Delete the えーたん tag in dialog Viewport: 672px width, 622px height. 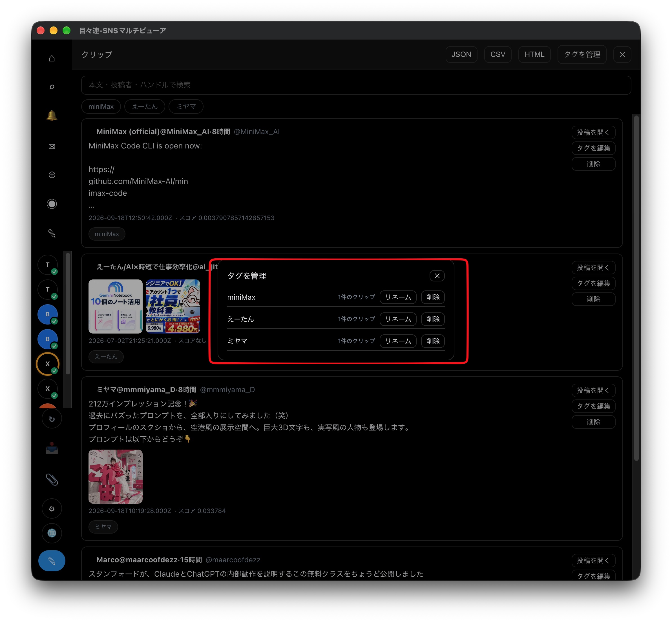point(433,319)
